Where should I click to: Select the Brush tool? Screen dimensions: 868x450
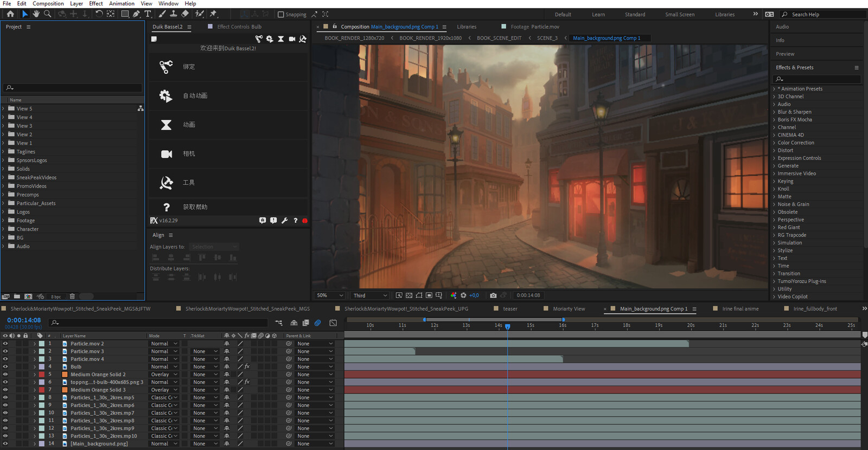tap(162, 14)
